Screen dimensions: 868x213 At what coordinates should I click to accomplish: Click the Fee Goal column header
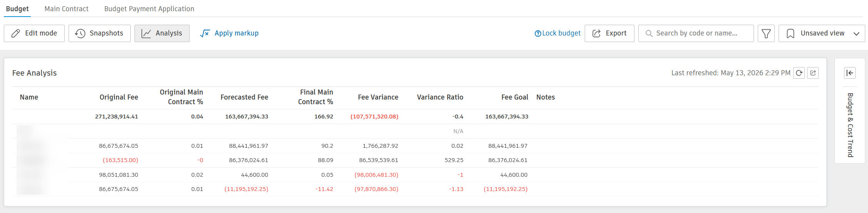[515, 97]
